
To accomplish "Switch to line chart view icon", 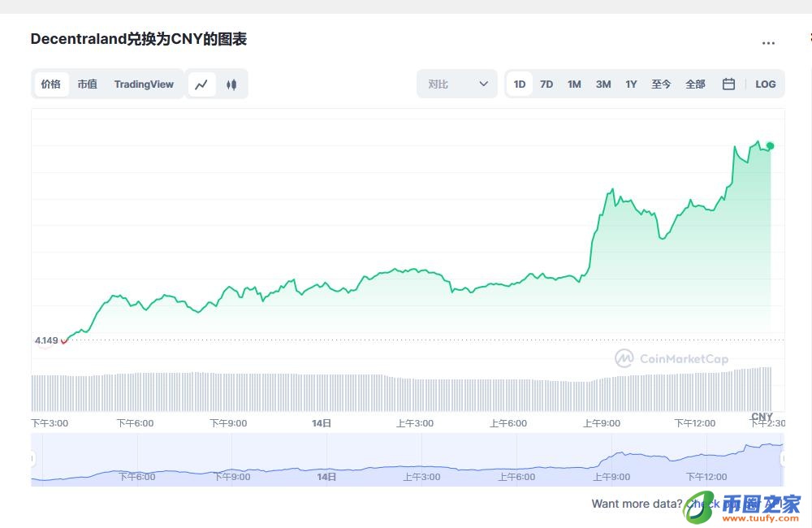I will click(201, 84).
